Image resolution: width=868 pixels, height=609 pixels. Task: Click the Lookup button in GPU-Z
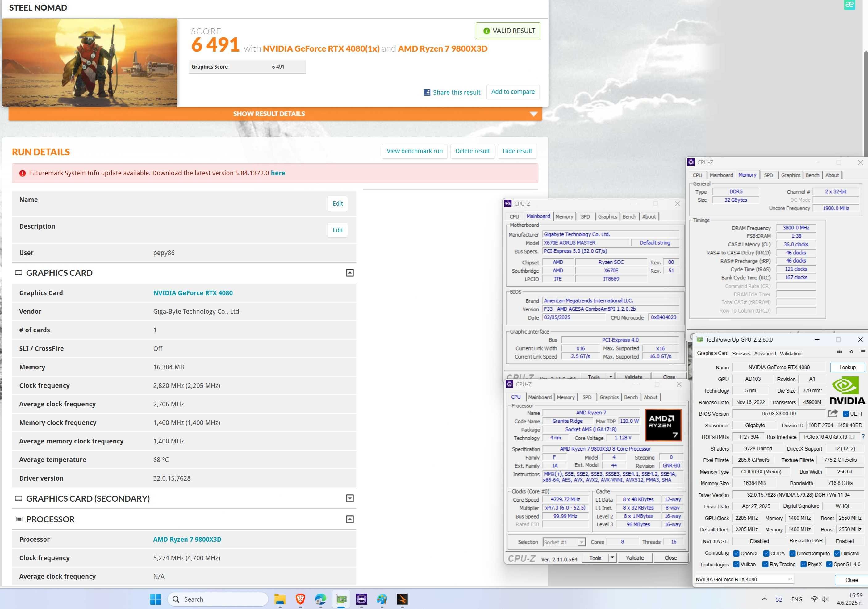(847, 367)
